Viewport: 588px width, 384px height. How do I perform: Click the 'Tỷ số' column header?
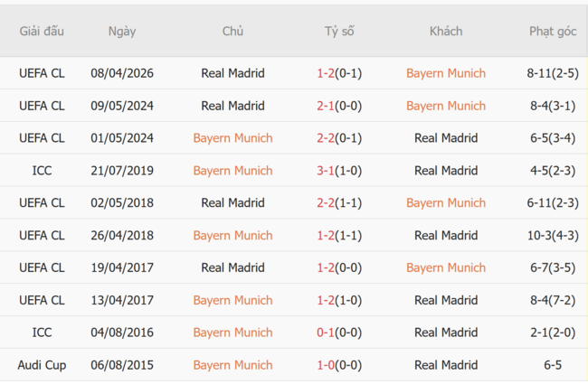coord(339,31)
